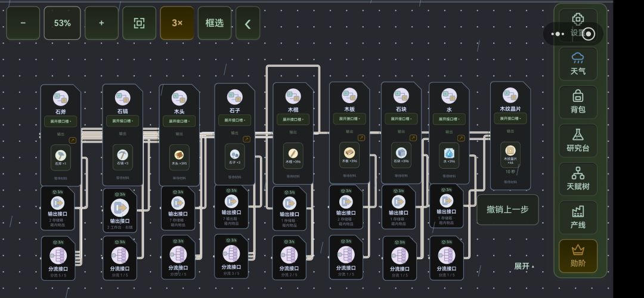Click the 分流接口 splitter icon under 石子
Image resolution: width=644 pixels, height=298 pixels.
click(231, 253)
